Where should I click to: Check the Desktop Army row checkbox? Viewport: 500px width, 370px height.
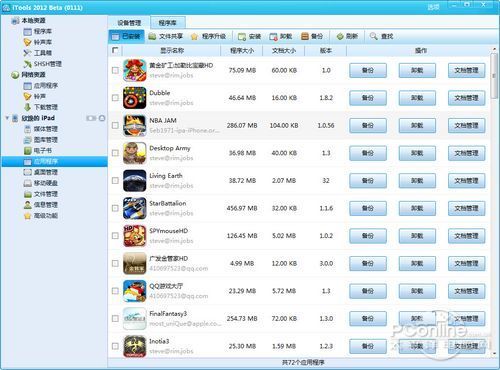point(115,153)
